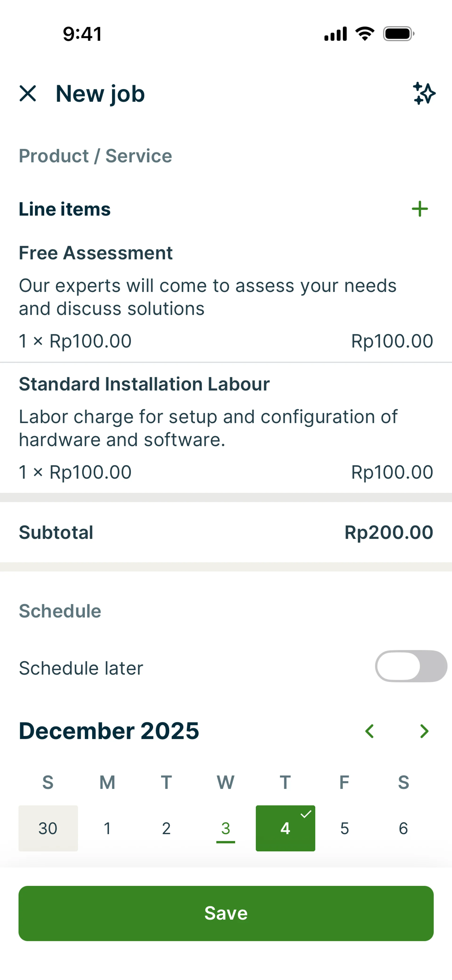Tap the AI sparkle icon

[x=424, y=93]
